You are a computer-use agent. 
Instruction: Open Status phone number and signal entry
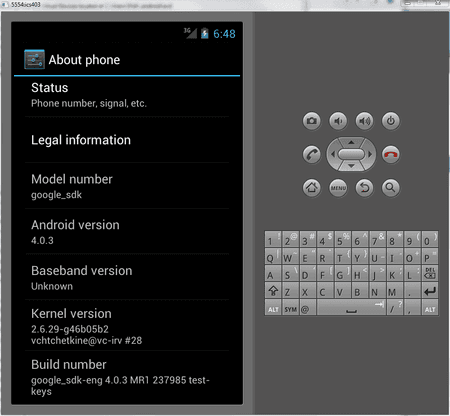(127, 96)
